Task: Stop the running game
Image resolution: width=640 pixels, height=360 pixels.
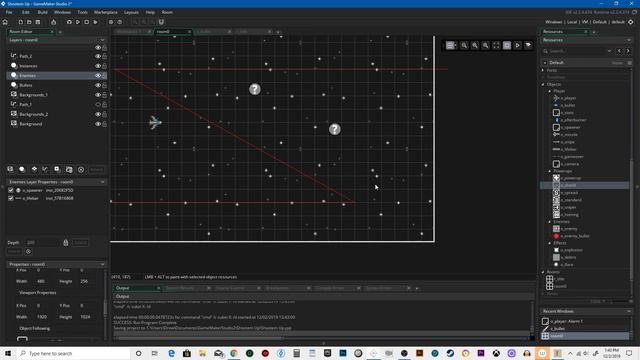Action: 87,22
